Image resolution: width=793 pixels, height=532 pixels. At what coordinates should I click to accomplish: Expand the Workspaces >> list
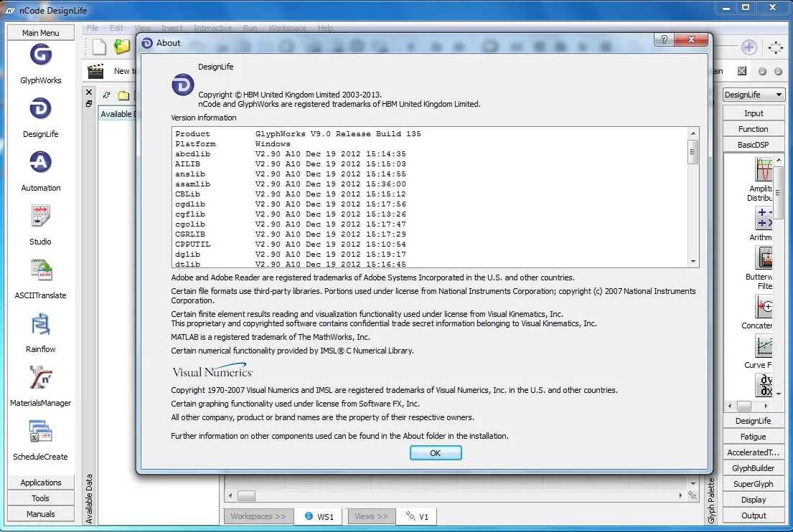coord(258,516)
